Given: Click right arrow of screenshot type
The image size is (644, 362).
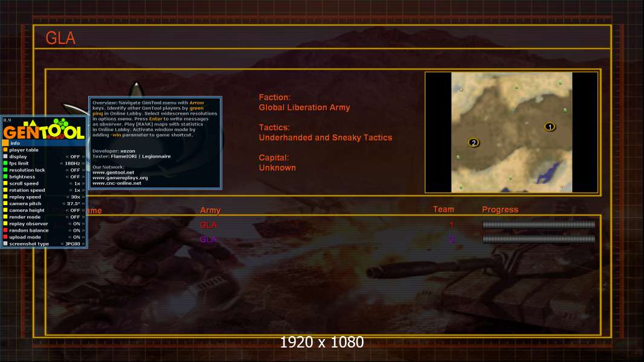Looking at the screenshot, I should tap(83, 244).
